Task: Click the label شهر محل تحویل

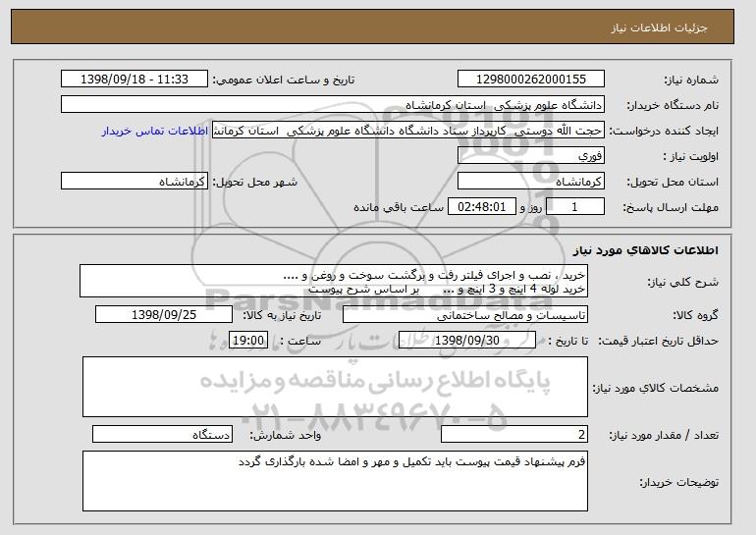Action: click(255, 183)
